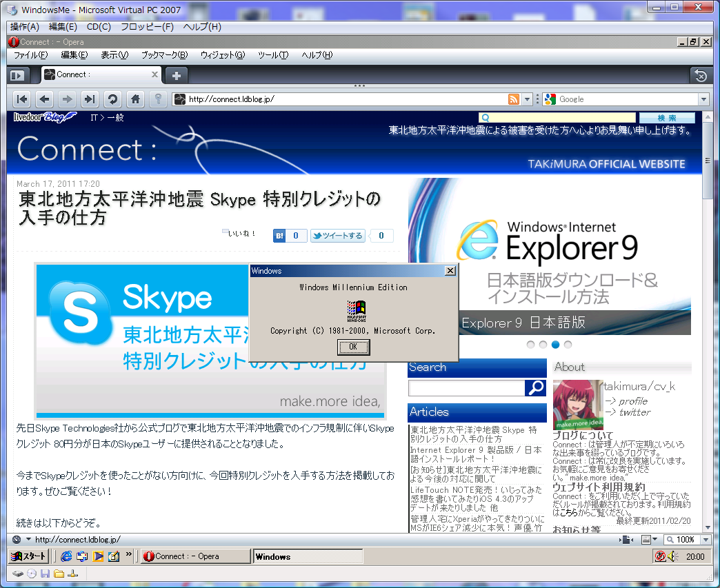Open Opera 表示(V) menu
720x588 pixels.
click(114, 55)
